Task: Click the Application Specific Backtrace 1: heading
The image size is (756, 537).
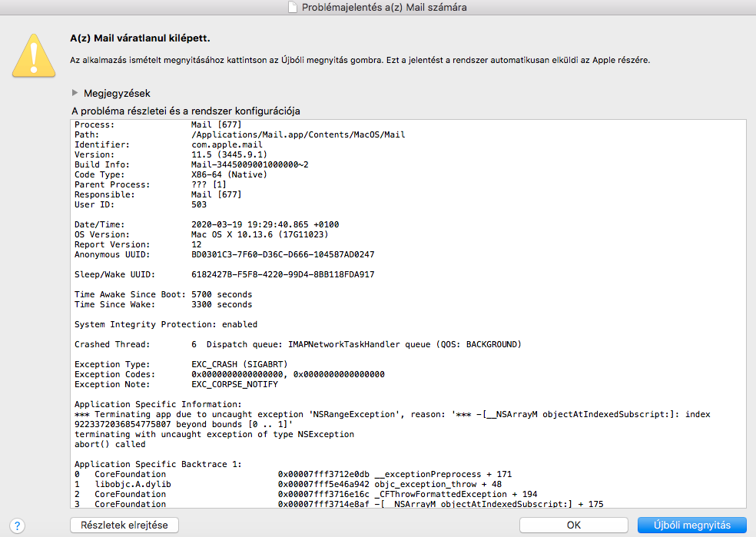Action: click(158, 464)
